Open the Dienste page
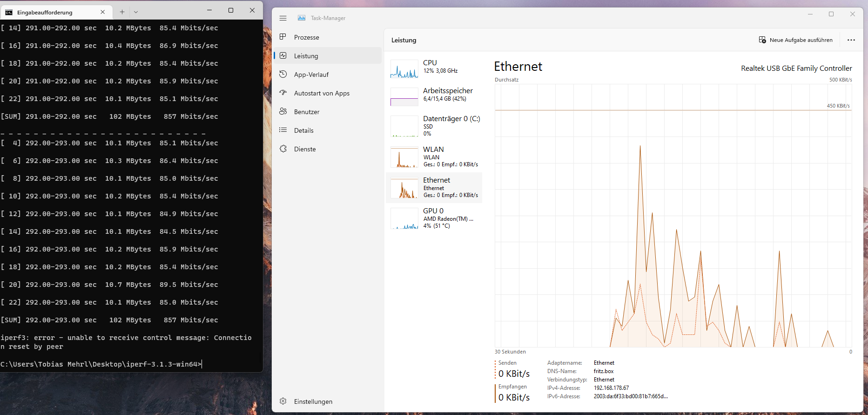The height and width of the screenshot is (415, 868). 328,149
